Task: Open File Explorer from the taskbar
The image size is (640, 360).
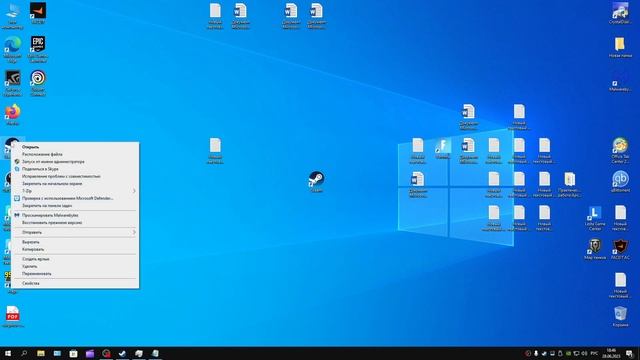Action: click(x=41, y=353)
